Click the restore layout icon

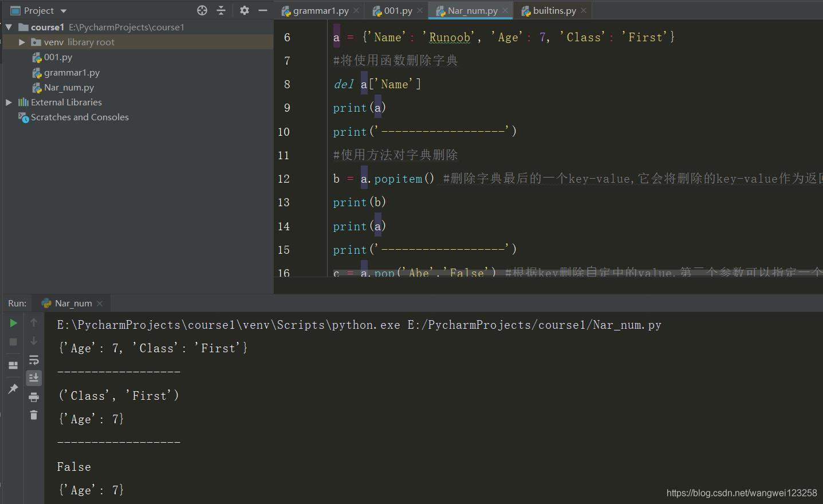coord(13,365)
